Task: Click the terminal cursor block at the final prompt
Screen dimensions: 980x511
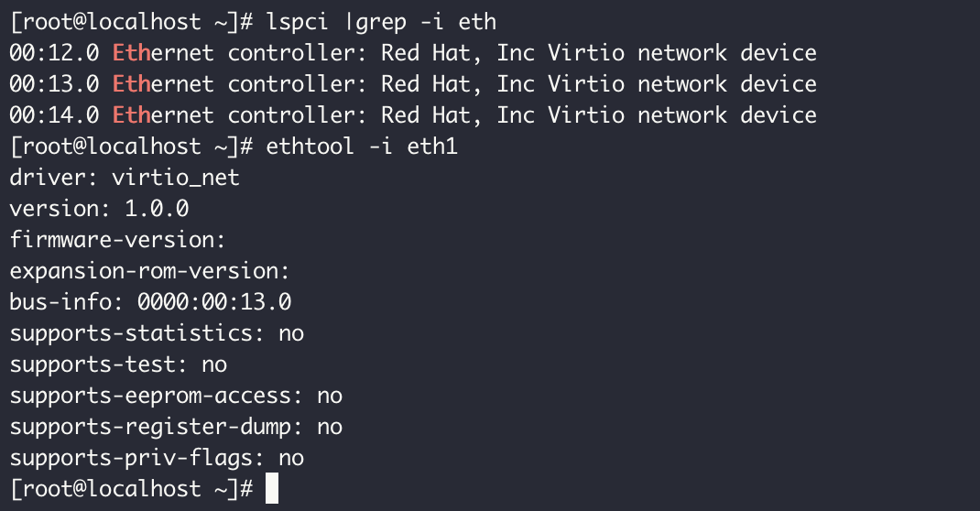Action: [271, 488]
